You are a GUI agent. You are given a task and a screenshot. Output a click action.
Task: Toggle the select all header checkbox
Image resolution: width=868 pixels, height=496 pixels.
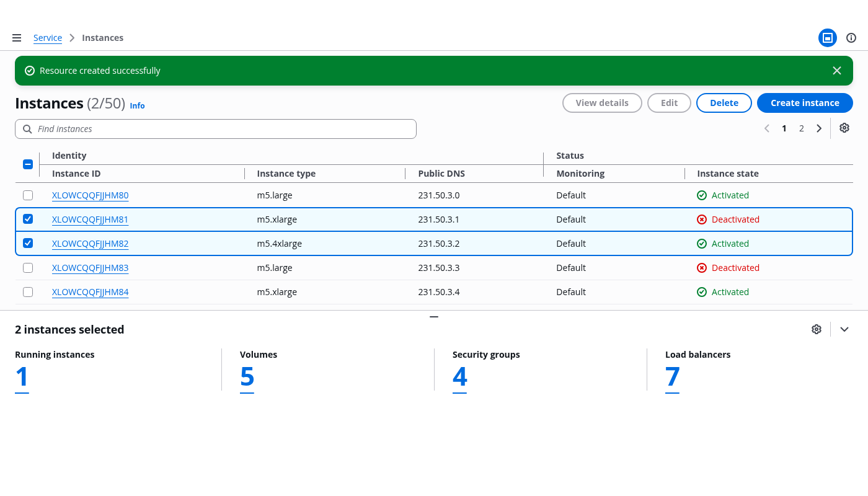pos(28,164)
